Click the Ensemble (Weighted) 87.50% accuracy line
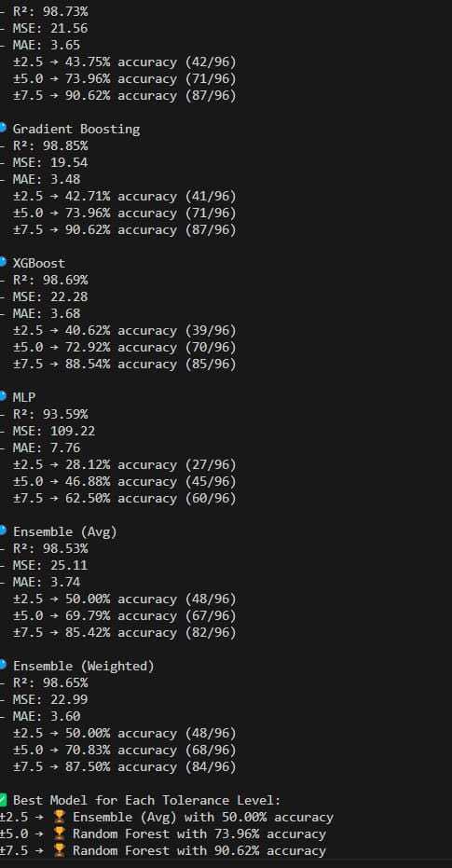452x868 pixels. 125,766
